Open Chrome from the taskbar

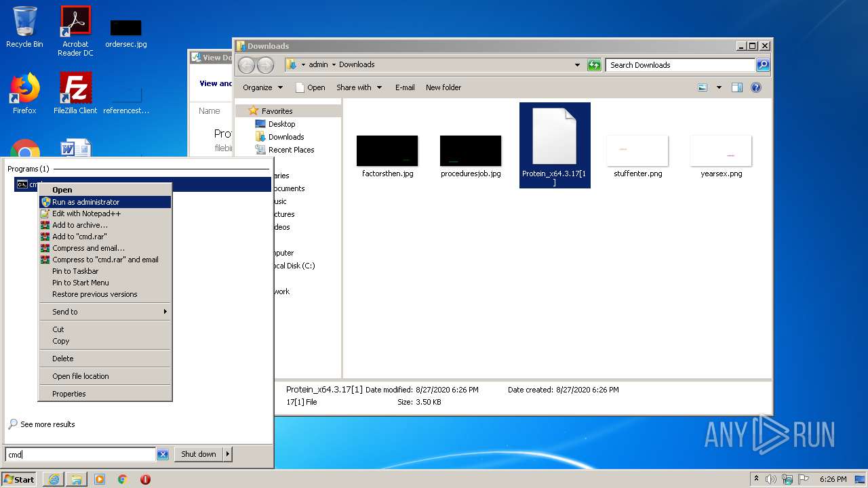pos(123,479)
